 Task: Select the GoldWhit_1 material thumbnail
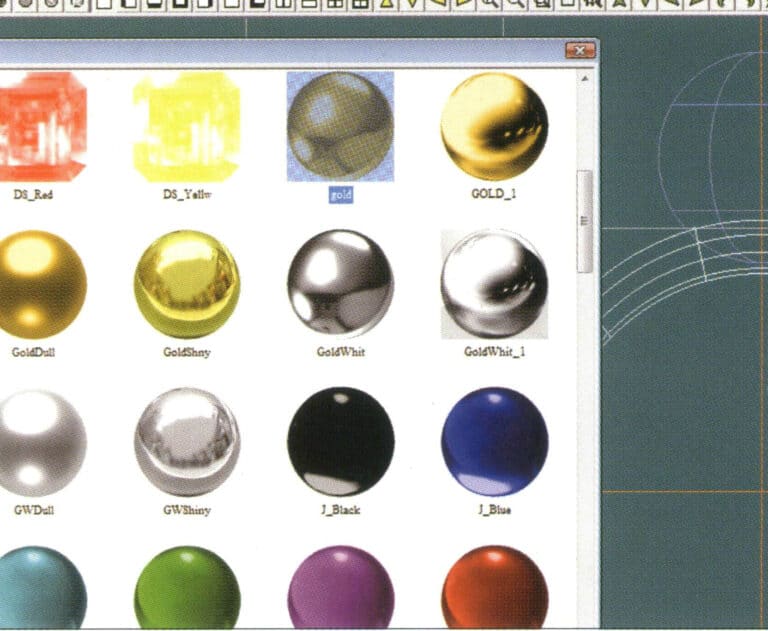point(494,284)
